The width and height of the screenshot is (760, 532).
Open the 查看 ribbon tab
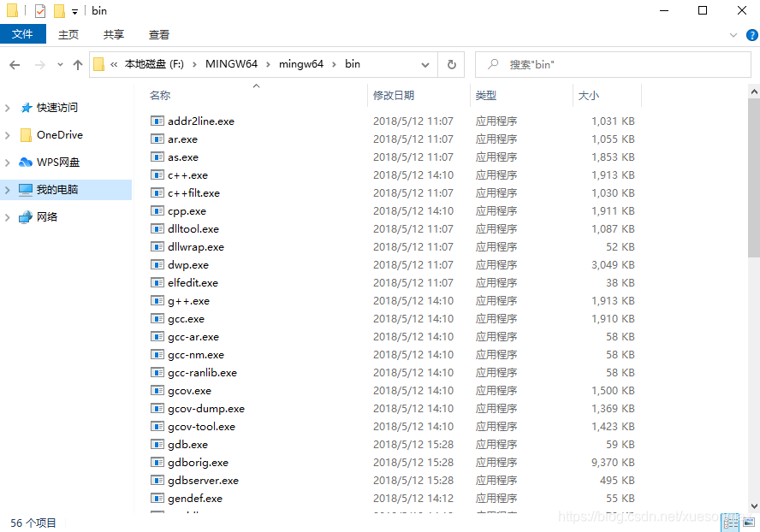pos(158,34)
